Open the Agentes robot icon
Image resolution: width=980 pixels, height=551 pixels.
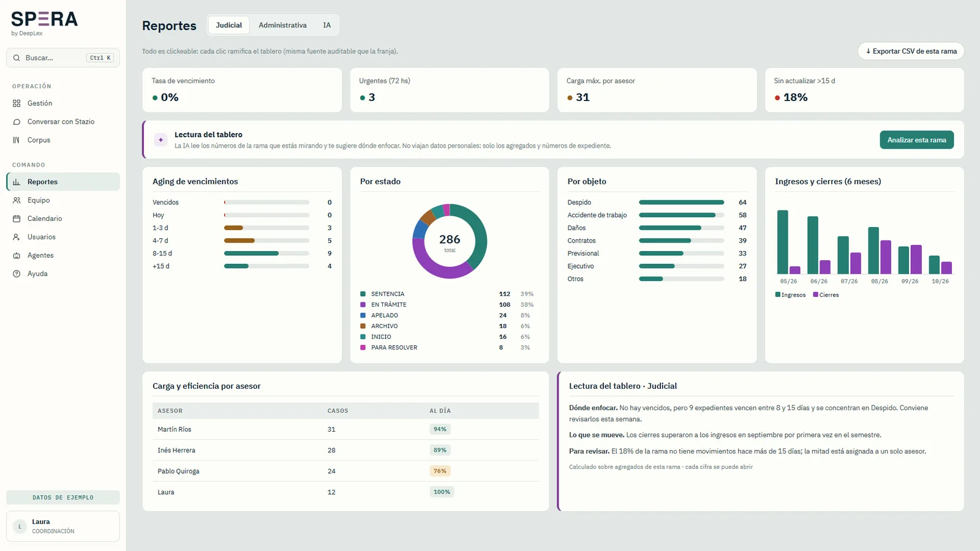pyautogui.click(x=17, y=255)
